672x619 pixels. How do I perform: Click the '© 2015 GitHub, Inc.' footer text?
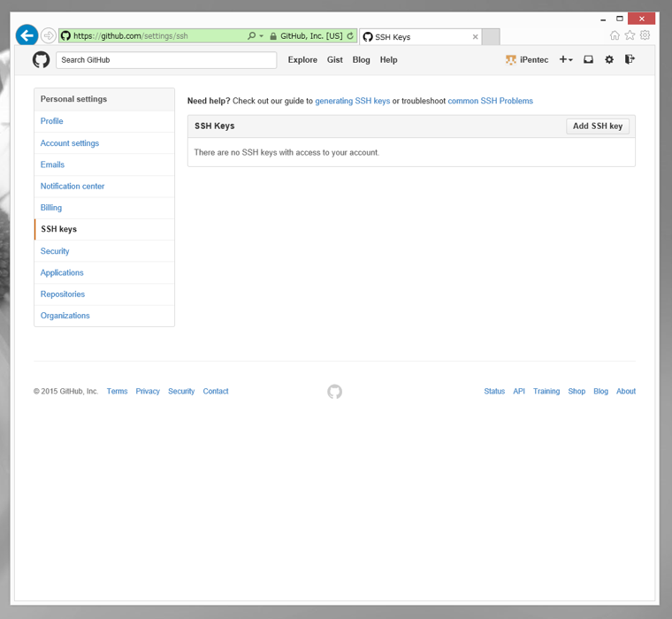tap(66, 391)
